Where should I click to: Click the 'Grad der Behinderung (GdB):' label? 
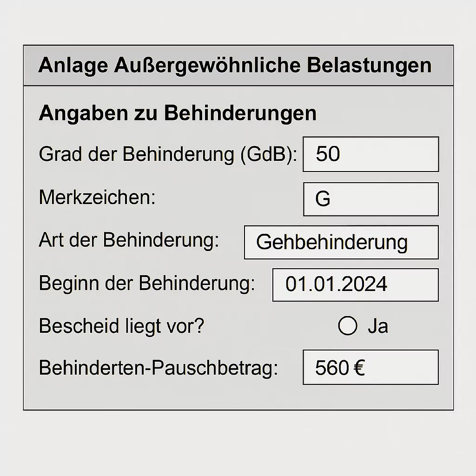168,154
